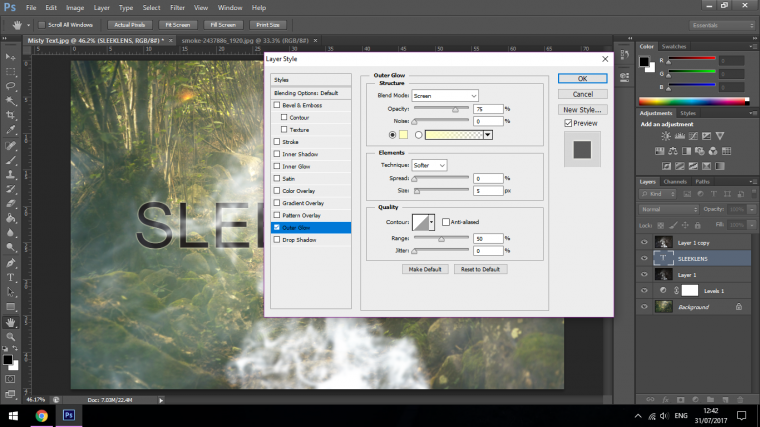Click OK in Layer Style dialog

(582, 79)
